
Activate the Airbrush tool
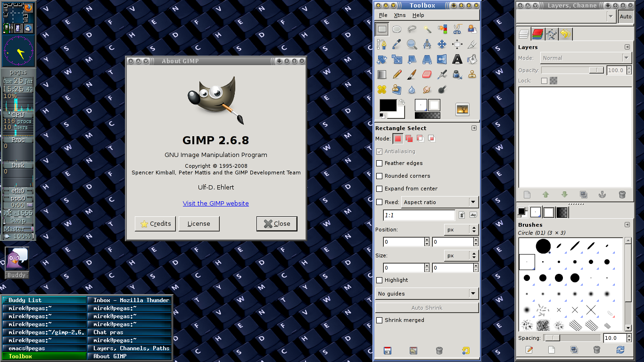[442, 74]
